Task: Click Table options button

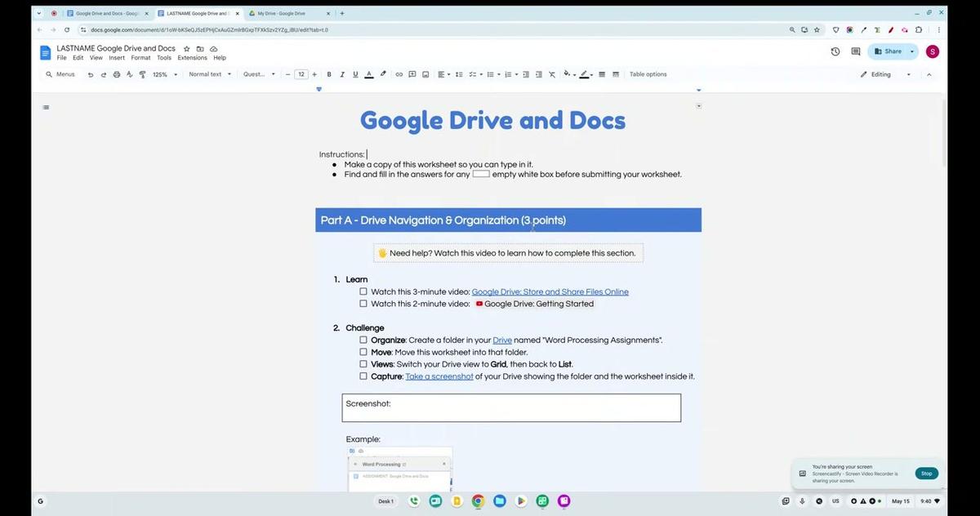Action: (648, 74)
